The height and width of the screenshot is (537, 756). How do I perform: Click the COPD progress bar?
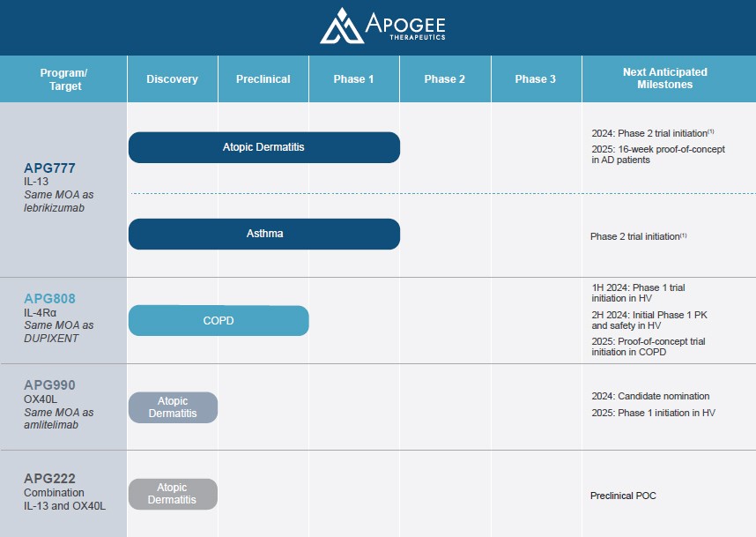click(219, 321)
